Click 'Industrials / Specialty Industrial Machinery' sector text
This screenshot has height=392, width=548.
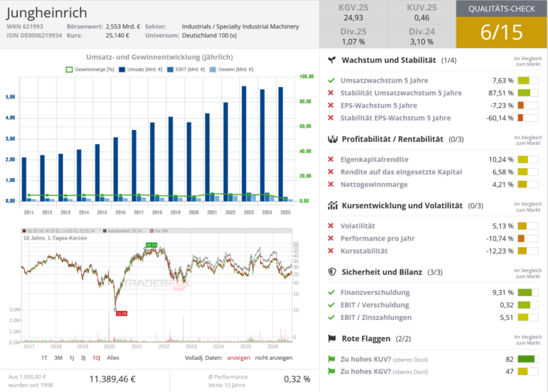(x=240, y=26)
